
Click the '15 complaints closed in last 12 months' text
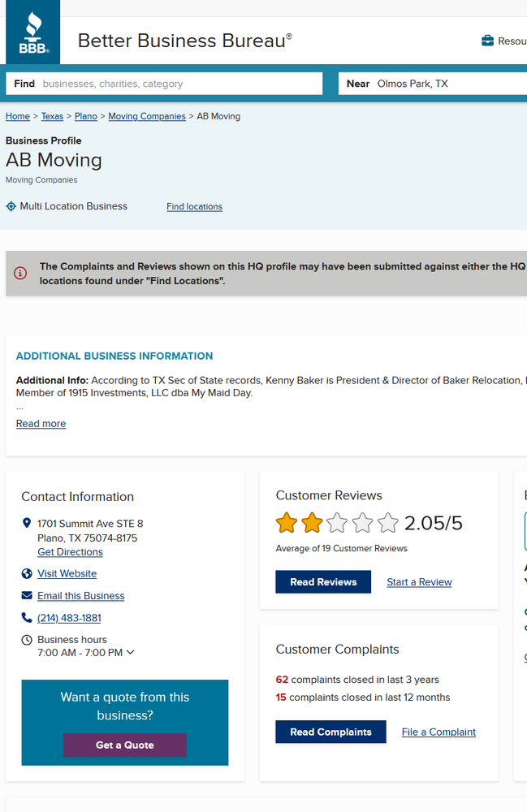tap(363, 697)
